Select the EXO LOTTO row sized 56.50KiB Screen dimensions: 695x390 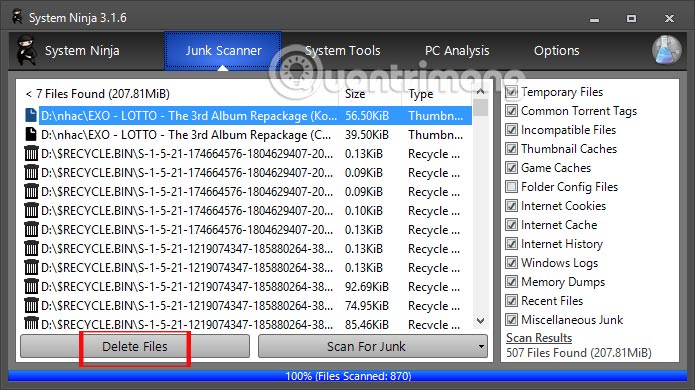[248, 116]
